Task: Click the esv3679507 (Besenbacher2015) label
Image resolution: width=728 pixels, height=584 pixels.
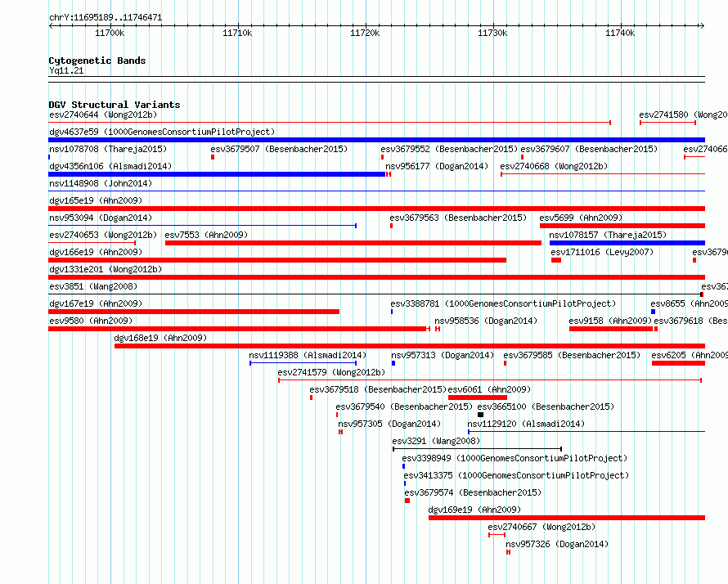Action: point(279,149)
